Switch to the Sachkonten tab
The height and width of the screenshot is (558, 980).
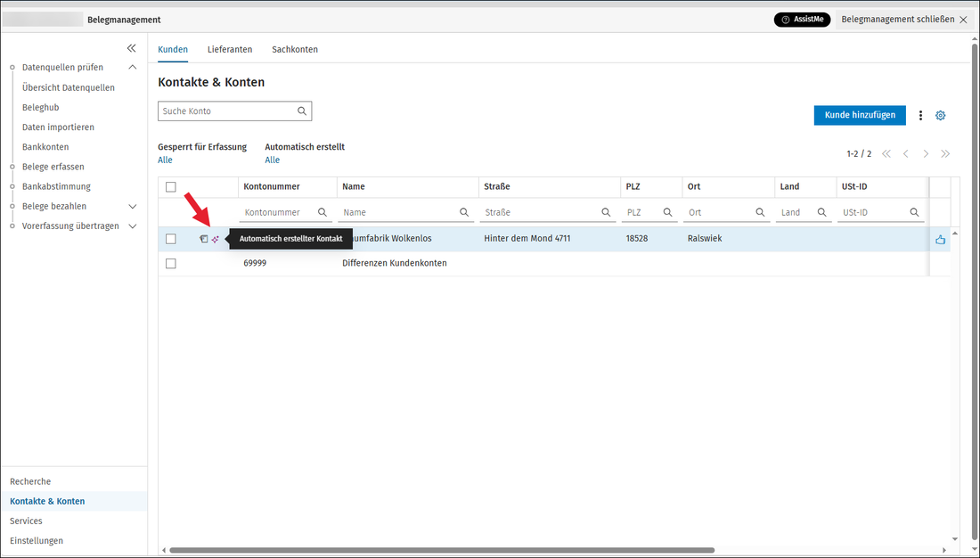pos(295,49)
